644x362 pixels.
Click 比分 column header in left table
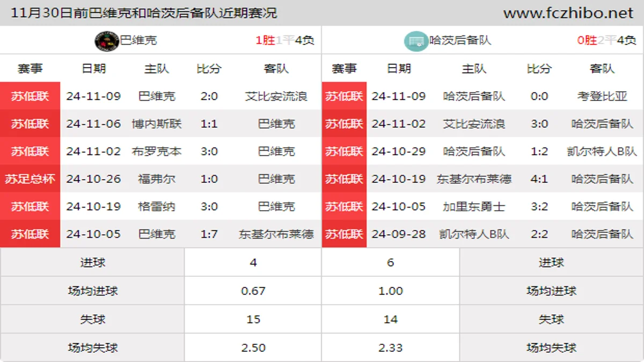point(209,69)
